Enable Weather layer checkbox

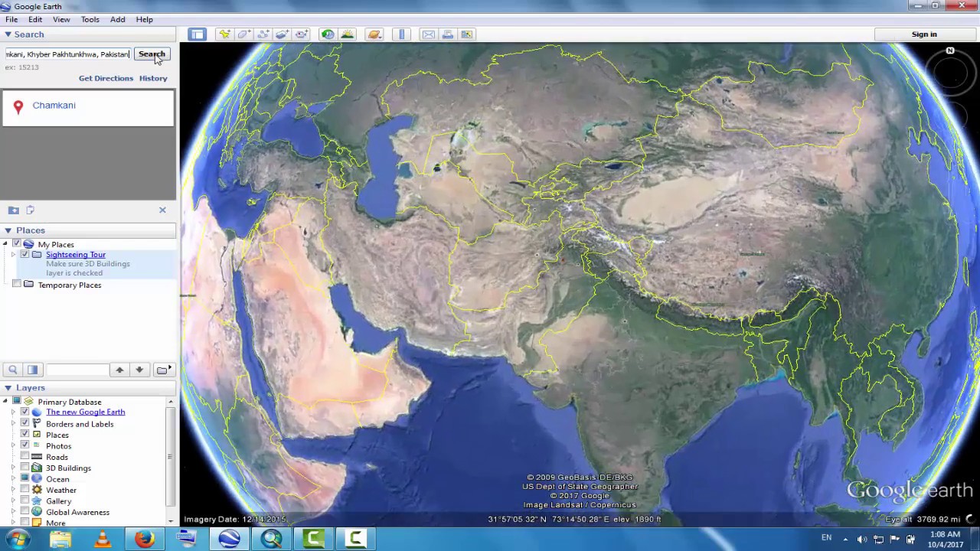pos(24,490)
